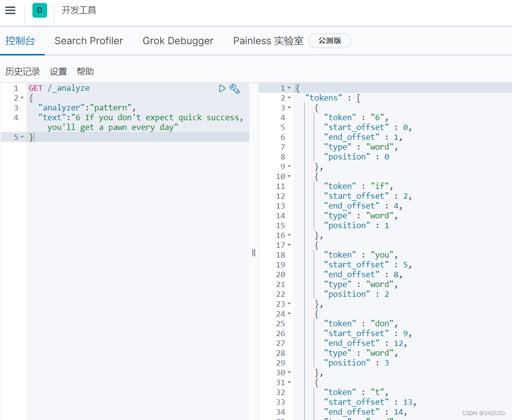Click the green D space avatar
The image size is (512, 420).
coord(39,10)
